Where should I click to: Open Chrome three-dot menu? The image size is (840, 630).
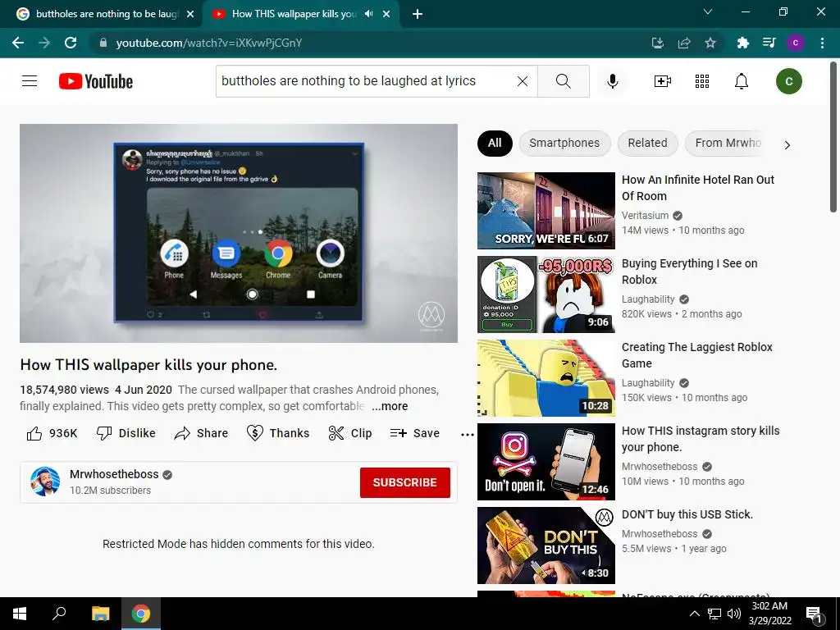(822, 43)
